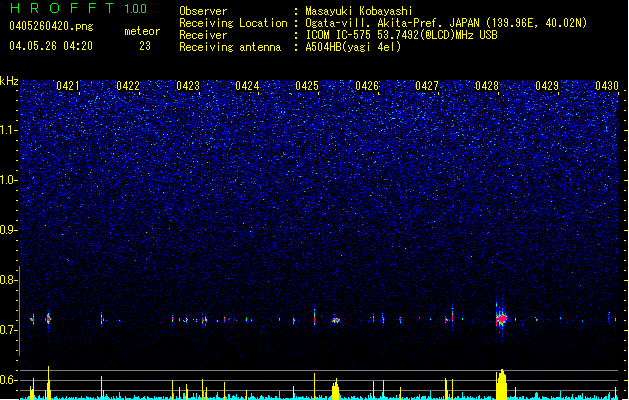Click the 0.8 frequency axis label

(8, 280)
